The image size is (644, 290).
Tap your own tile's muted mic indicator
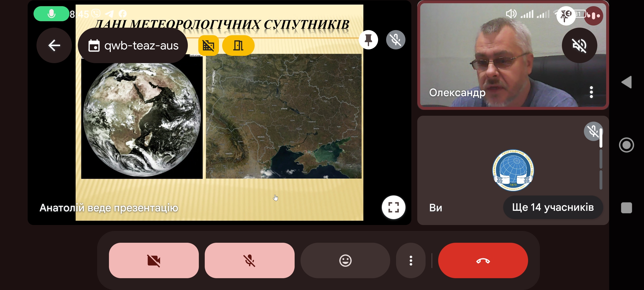(x=593, y=131)
